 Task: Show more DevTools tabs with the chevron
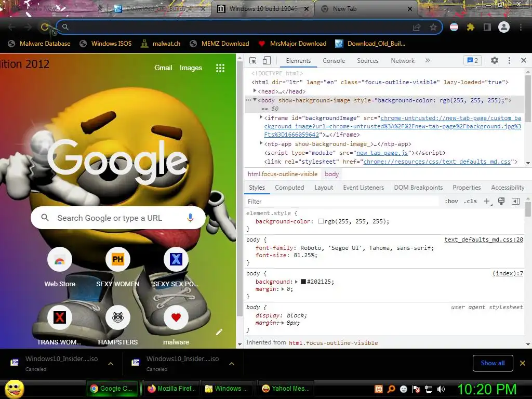428,60
